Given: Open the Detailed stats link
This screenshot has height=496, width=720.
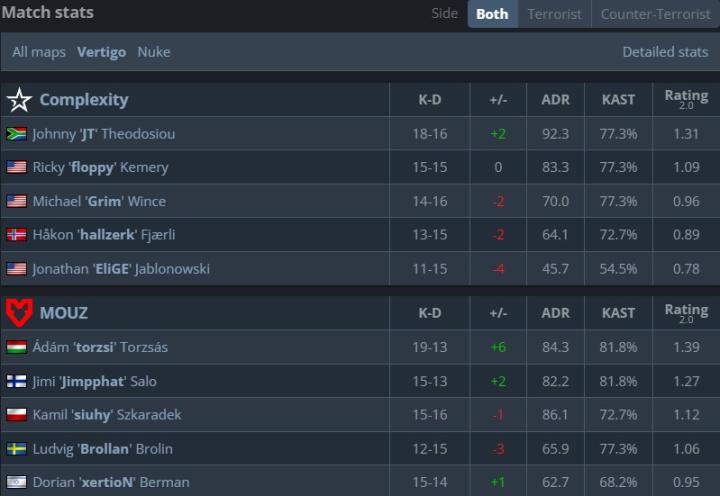Looking at the screenshot, I should point(665,52).
